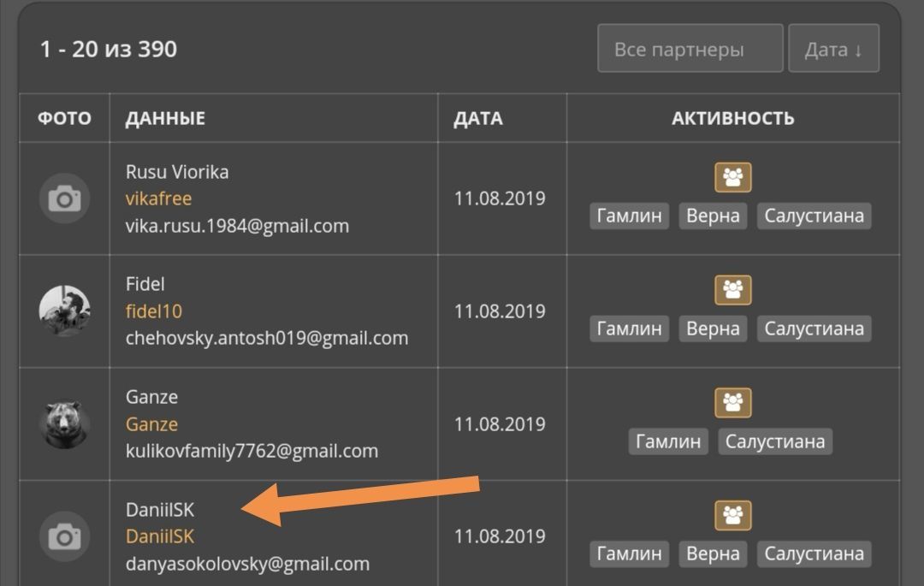Open Fidel's profile avatar photo
Image resolution: width=924 pixels, height=586 pixels.
point(64,311)
